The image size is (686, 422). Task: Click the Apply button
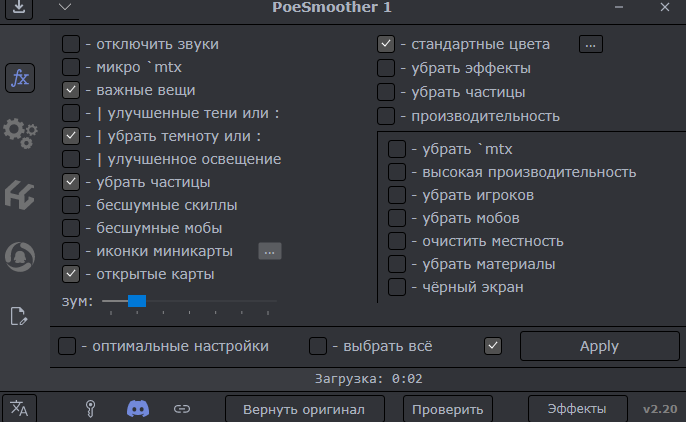599,346
